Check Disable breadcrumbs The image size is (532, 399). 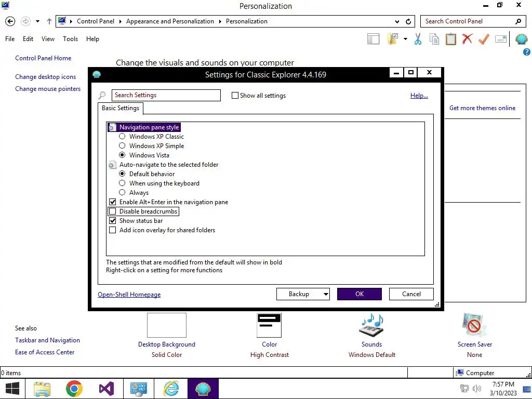click(x=112, y=211)
